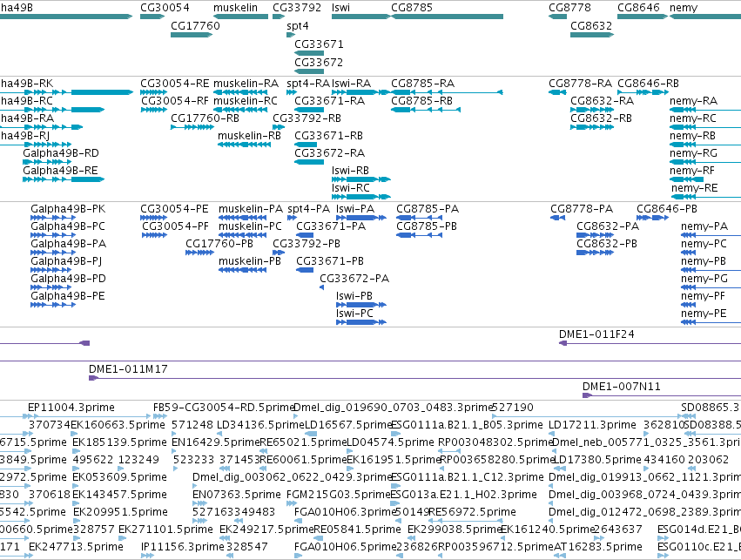Open EST EK160663.5prime label

pos(118,425)
